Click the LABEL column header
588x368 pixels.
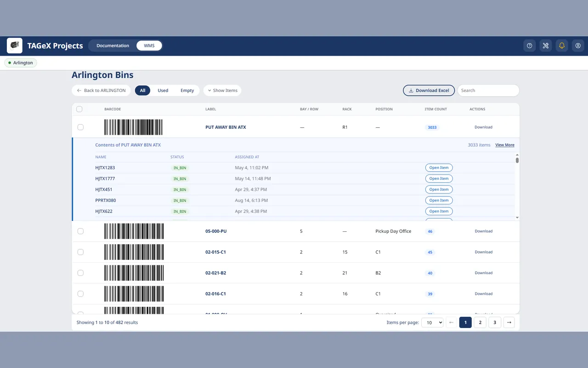coord(210,109)
